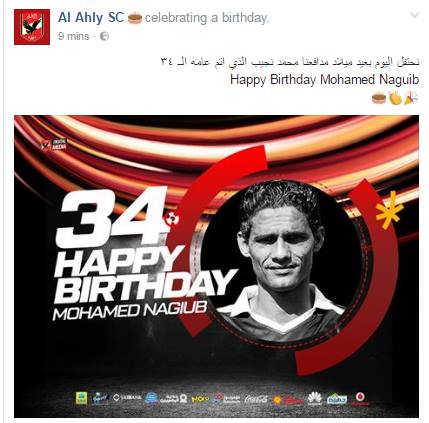Click the cake emoji under the greeting text
This screenshot has width=429, height=423.
pos(379,98)
